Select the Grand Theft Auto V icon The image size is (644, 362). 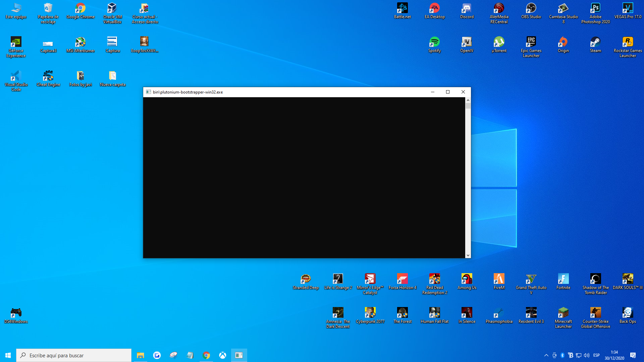point(531,284)
